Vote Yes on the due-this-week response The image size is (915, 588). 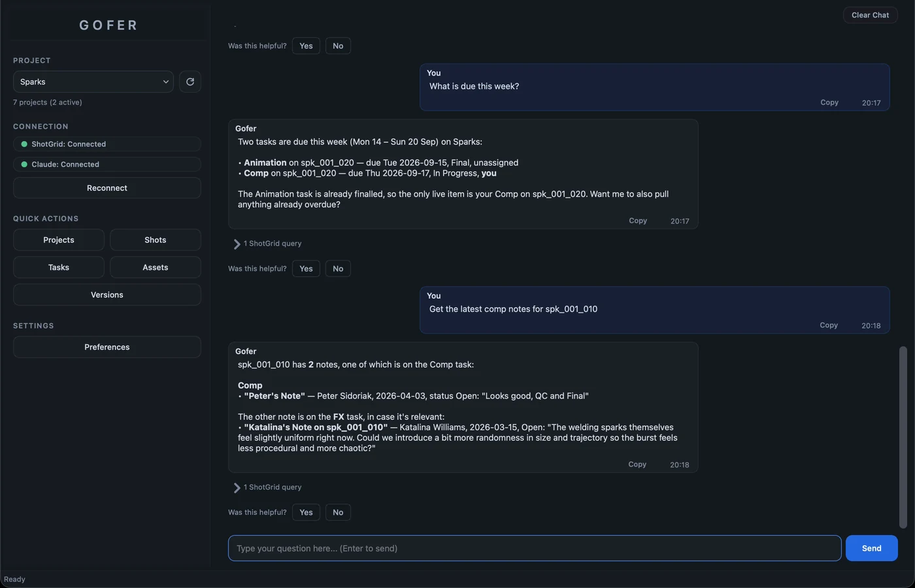coord(306,269)
